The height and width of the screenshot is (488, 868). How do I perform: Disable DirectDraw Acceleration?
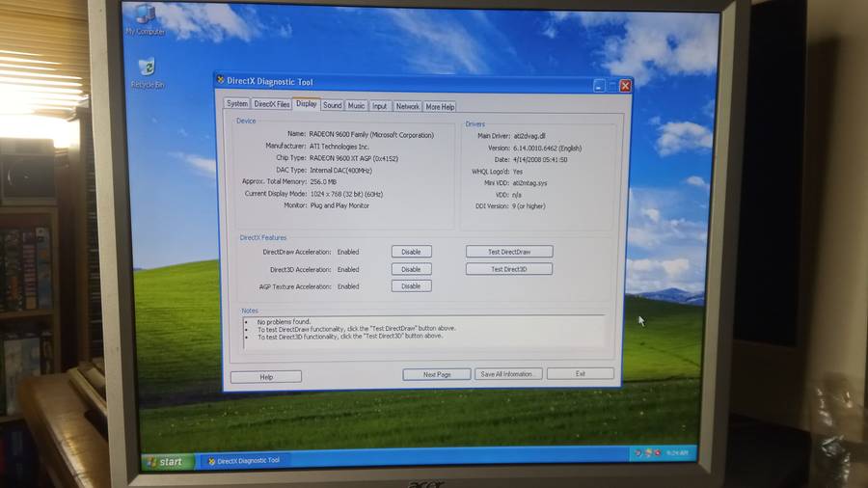pyautogui.click(x=411, y=252)
